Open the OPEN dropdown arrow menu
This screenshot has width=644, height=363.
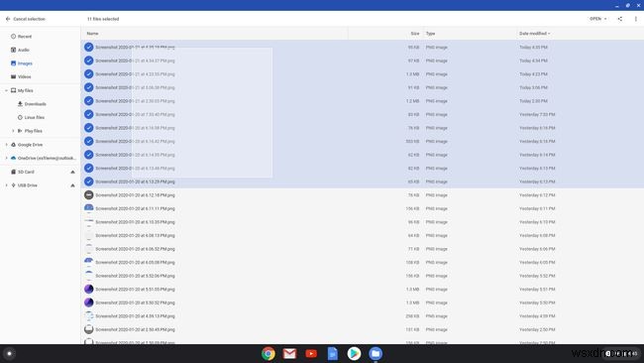coord(605,19)
